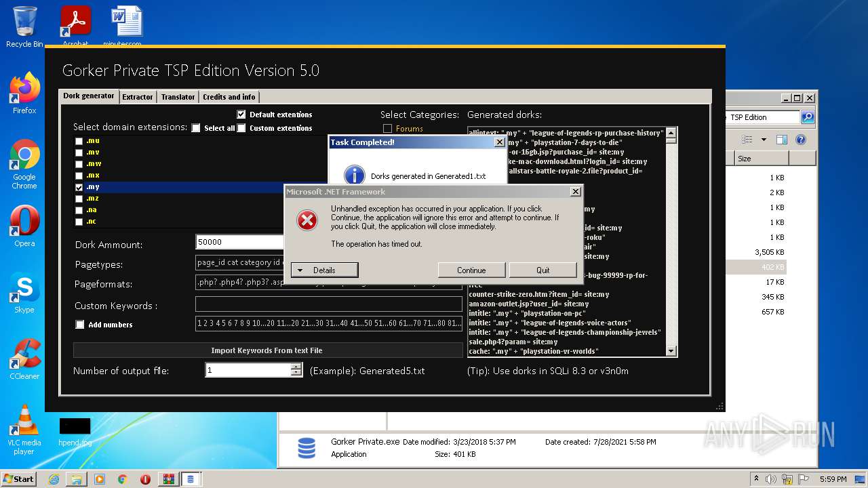Sort files by the Size column header
This screenshot has width=868, height=488.
[x=762, y=159]
